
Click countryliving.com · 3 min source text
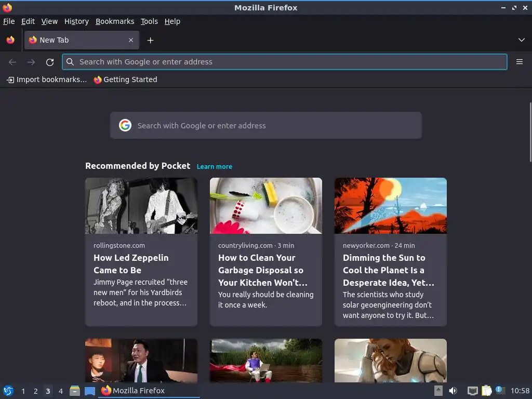coord(256,245)
